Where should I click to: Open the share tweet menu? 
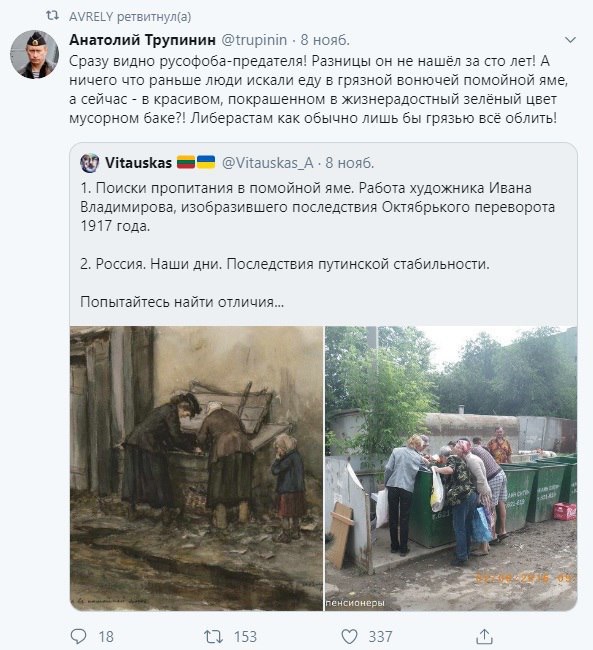point(484,636)
